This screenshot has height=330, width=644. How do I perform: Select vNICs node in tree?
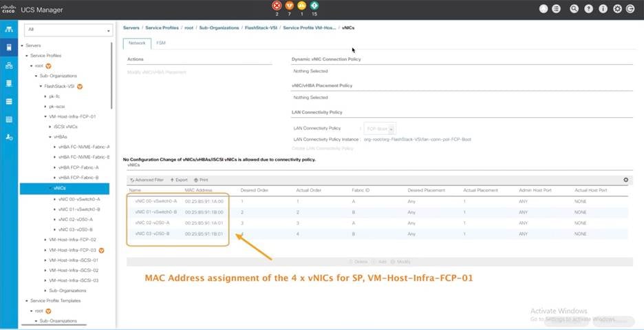coord(65,189)
